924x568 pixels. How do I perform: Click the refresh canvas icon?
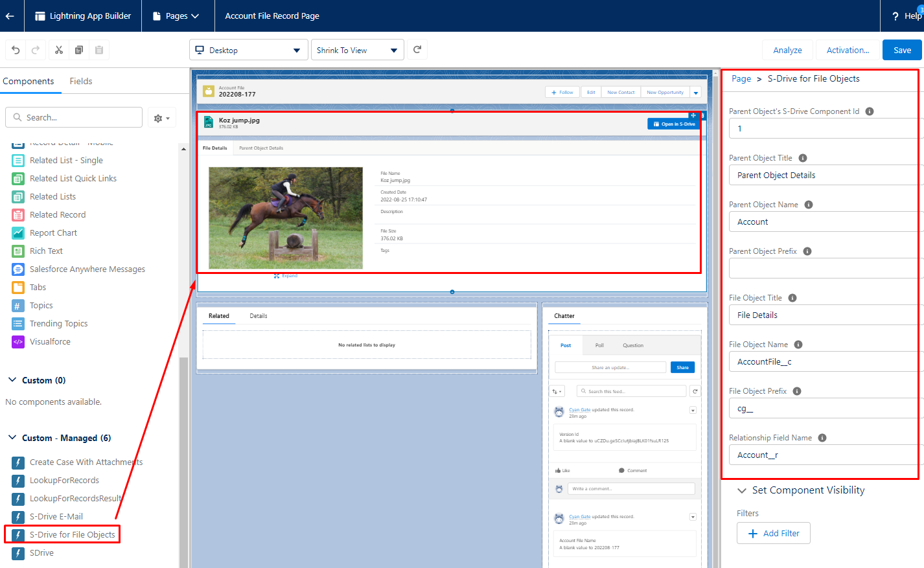(x=417, y=49)
